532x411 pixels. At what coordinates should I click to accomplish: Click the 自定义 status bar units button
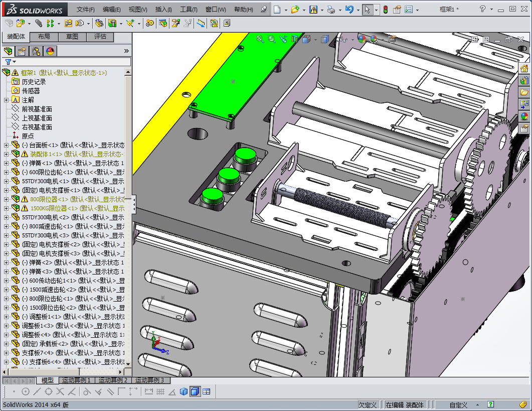point(458,405)
